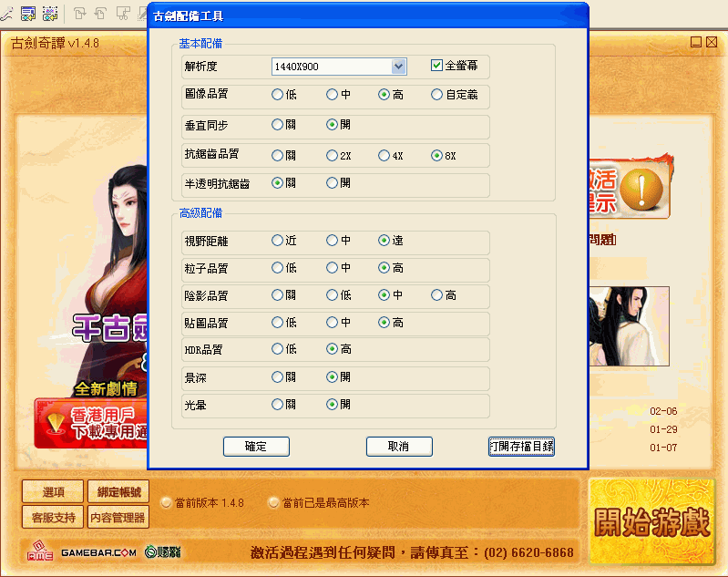Image resolution: width=728 pixels, height=577 pixels.
Task: Set 貼圖品質 to 高
Action: pos(384,323)
